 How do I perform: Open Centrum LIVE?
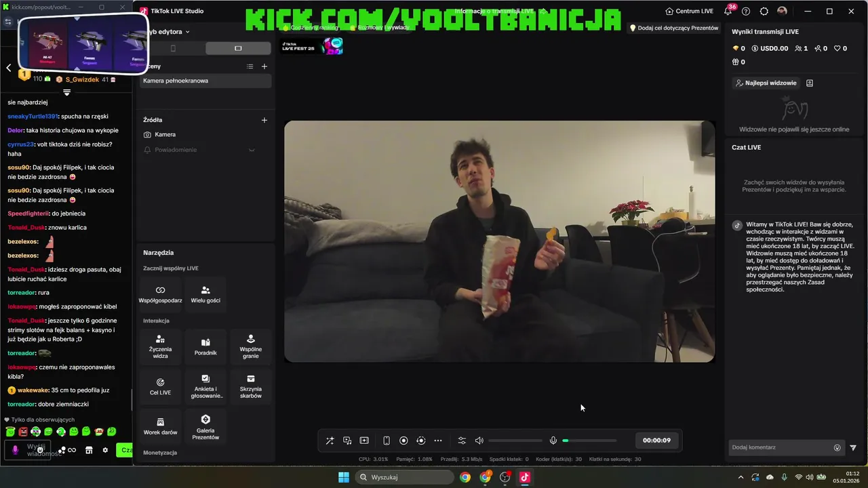tap(690, 12)
